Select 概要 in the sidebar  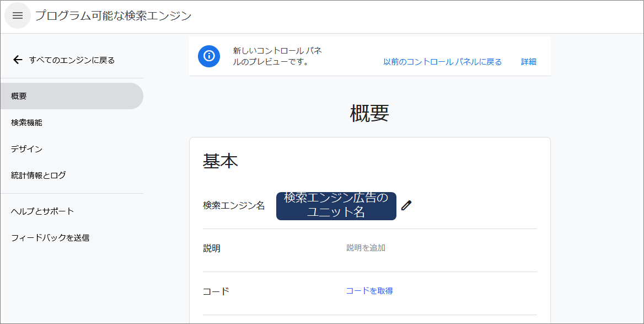point(19,96)
